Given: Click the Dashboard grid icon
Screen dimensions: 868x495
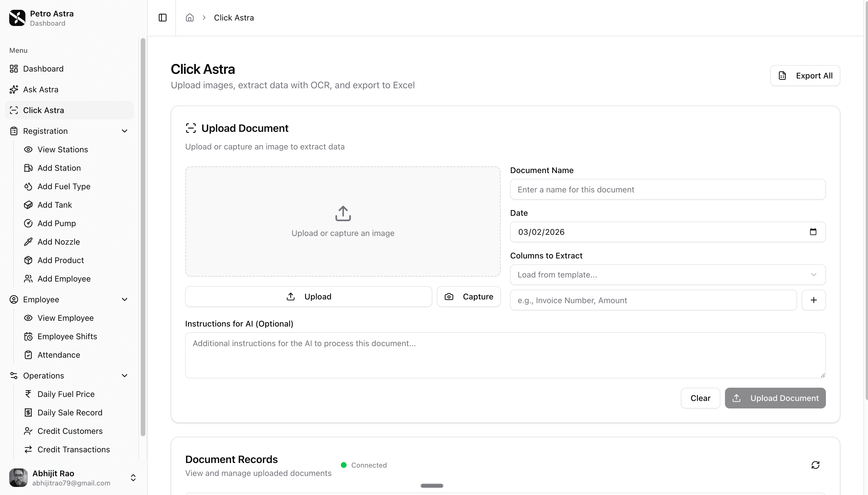Looking at the screenshot, I should [x=14, y=69].
